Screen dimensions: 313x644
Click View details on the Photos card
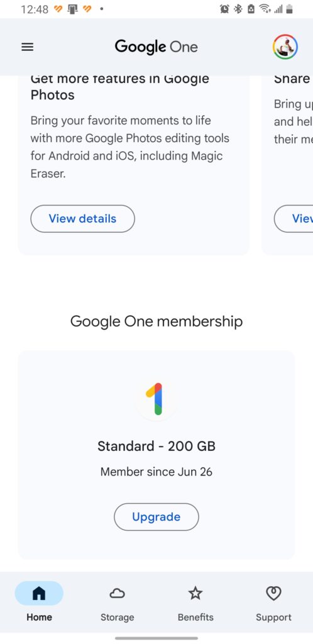pyautogui.click(x=82, y=218)
